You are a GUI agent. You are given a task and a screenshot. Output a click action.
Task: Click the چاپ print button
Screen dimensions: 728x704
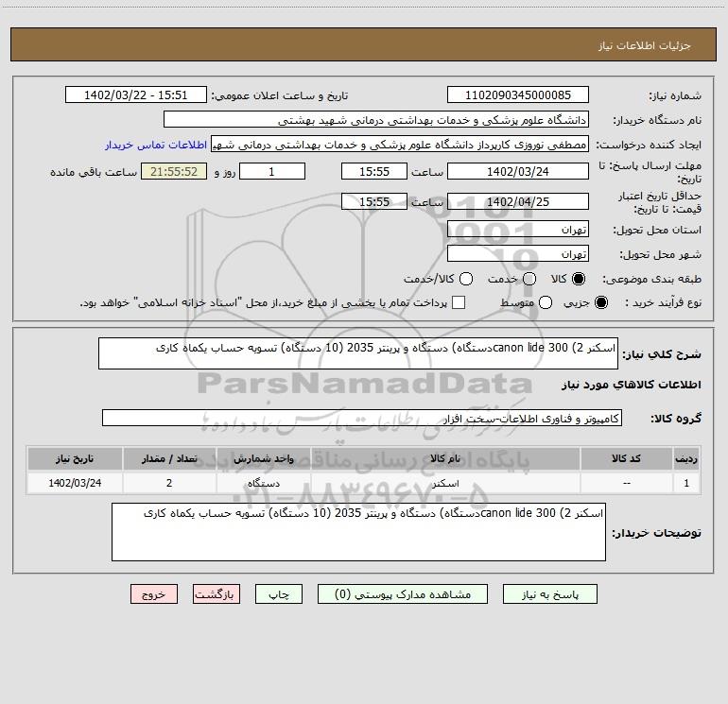[x=279, y=594]
